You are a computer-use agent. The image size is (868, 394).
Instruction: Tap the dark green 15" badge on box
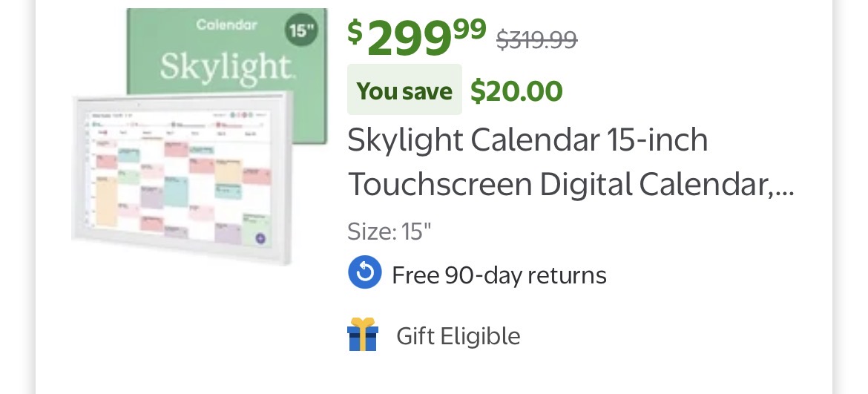pos(300,33)
